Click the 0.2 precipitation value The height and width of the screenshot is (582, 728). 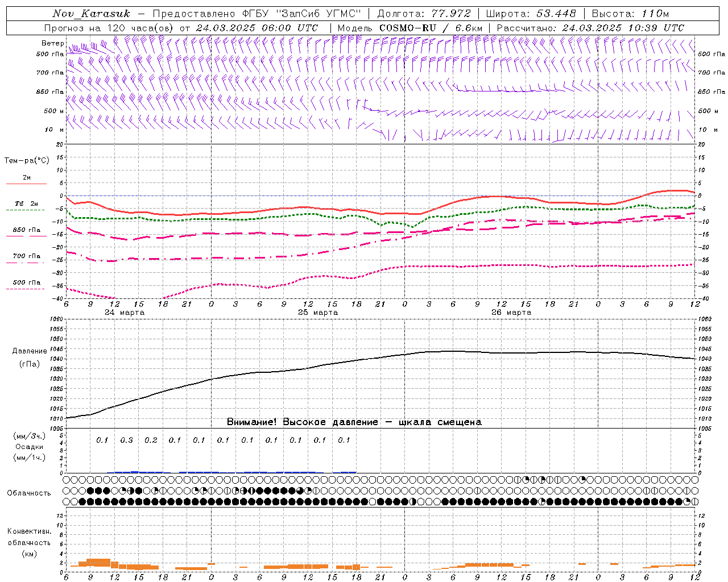(x=151, y=440)
